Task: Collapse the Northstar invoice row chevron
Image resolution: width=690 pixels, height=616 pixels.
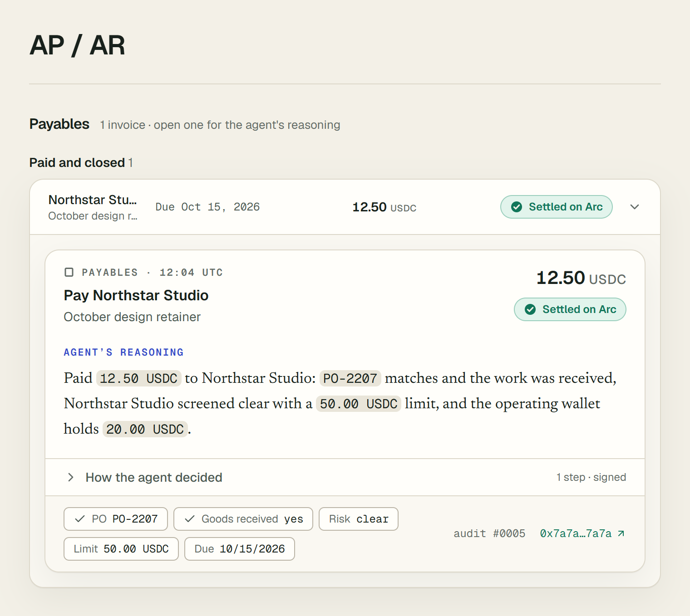Action: pos(635,207)
